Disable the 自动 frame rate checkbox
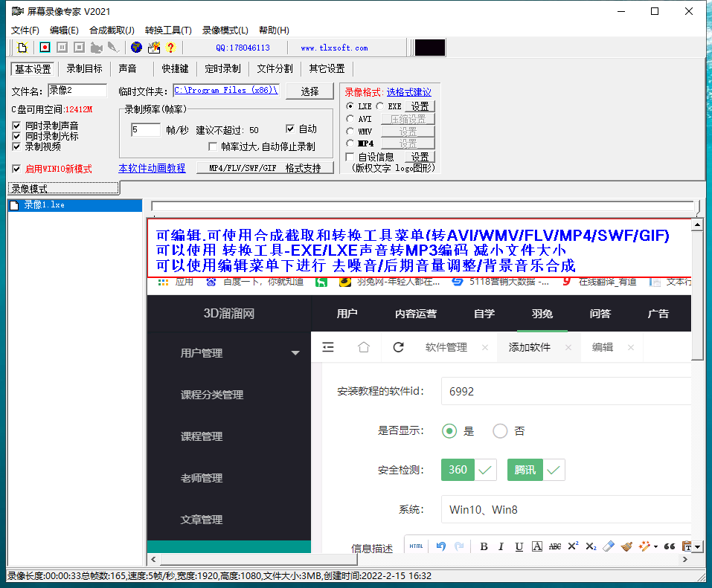712x588 pixels. pyautogui.click(x=291, y=129)
